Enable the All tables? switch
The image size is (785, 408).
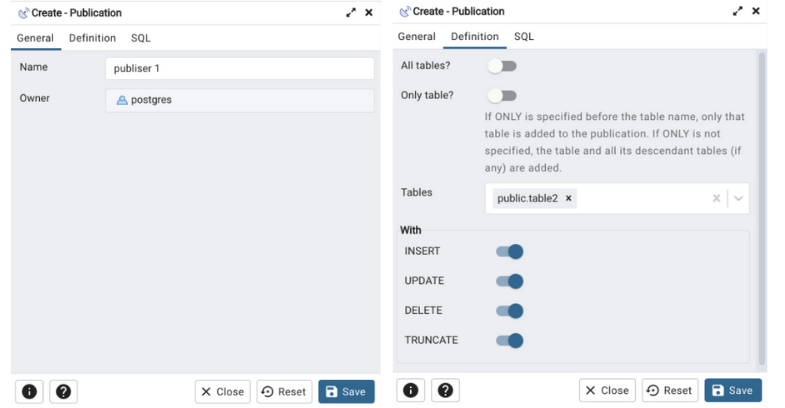502,66
